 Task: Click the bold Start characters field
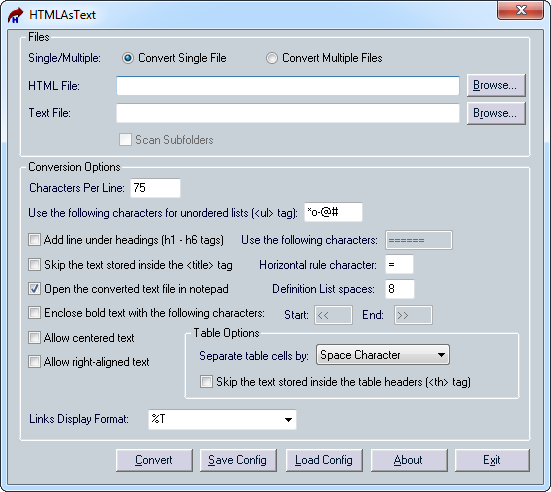click(333, 315)
